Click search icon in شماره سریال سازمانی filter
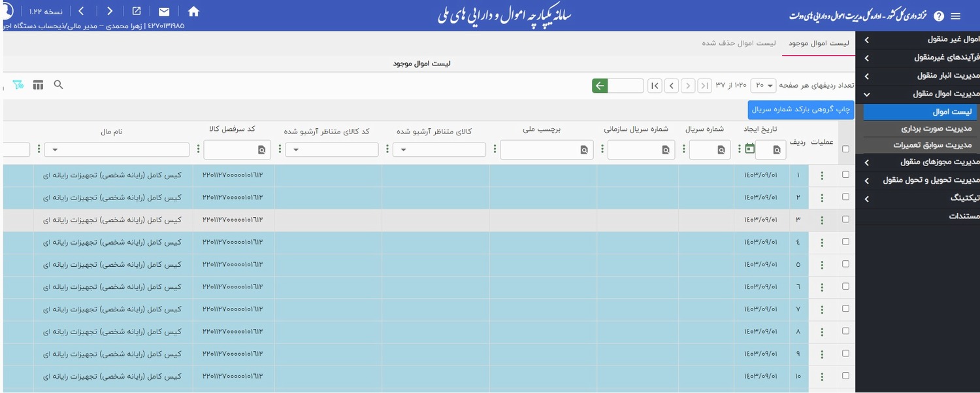Screen dimensions: 980x393 pyautogui.click(x=666, y=150)
